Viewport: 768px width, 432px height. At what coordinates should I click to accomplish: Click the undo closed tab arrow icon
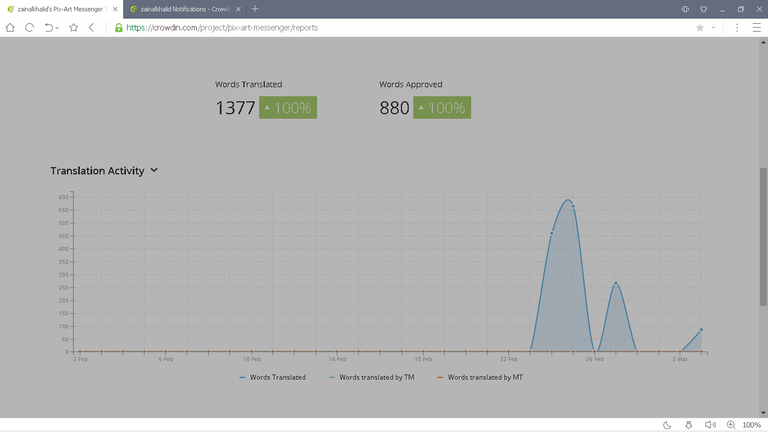[48, 28]
